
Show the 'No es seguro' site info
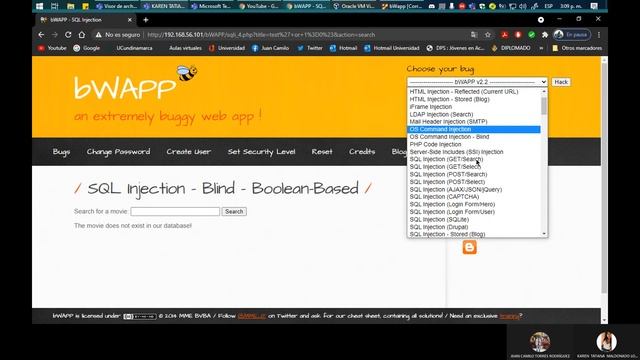pyautogui.click(x=118, y=35)
